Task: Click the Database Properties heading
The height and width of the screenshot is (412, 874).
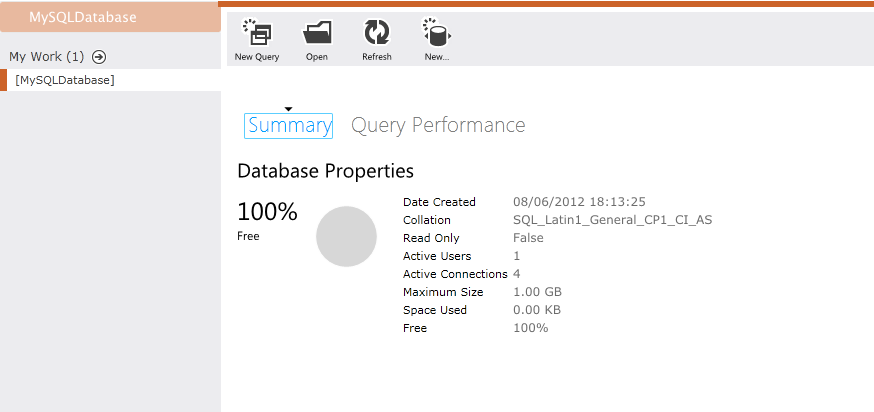Action: [x=325, y=171]
